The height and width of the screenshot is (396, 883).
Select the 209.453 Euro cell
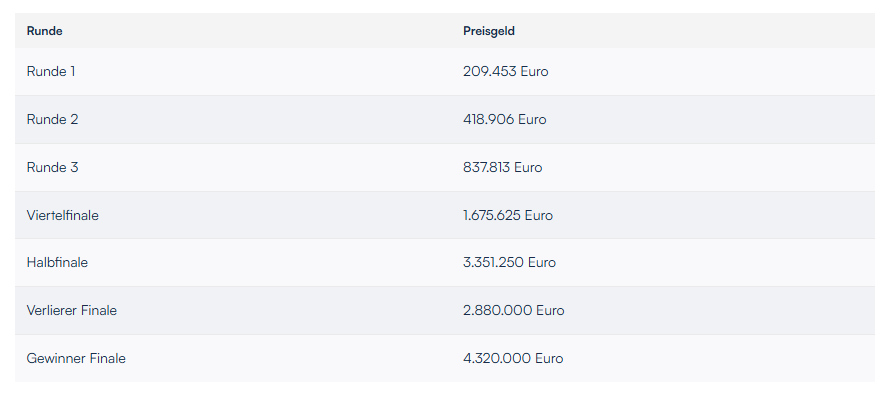[506, 72]
